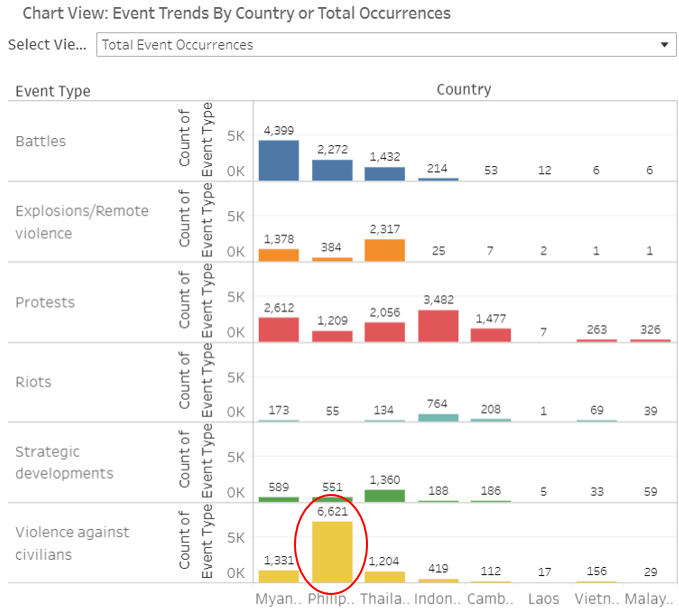Click the Thailand Battles bar labeled 1,432
Screen dimensions: 679x610
point(384,173)
